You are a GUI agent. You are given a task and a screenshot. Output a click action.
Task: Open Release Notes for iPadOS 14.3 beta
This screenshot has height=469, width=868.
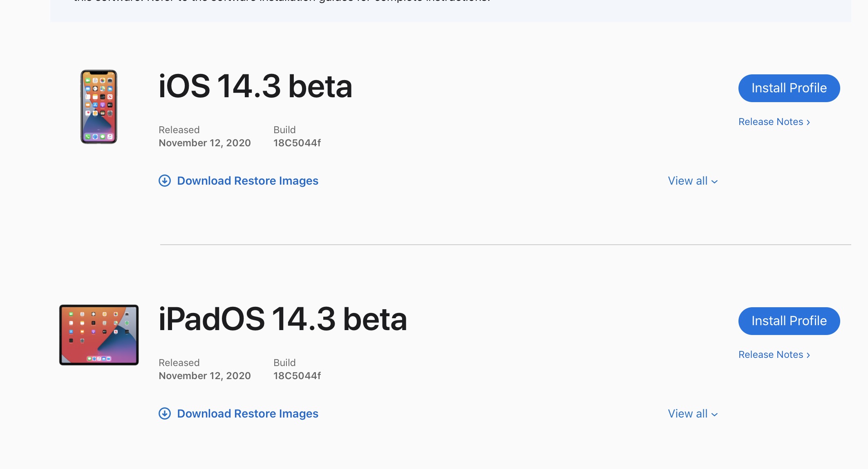click(x=774, y=355)
